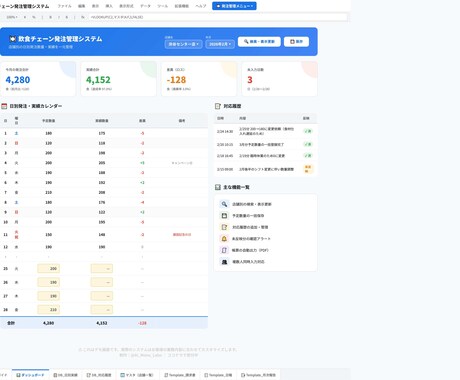Click the 4,152 actual total card
This screenshot has width=460, height=380.
point(119,79)
